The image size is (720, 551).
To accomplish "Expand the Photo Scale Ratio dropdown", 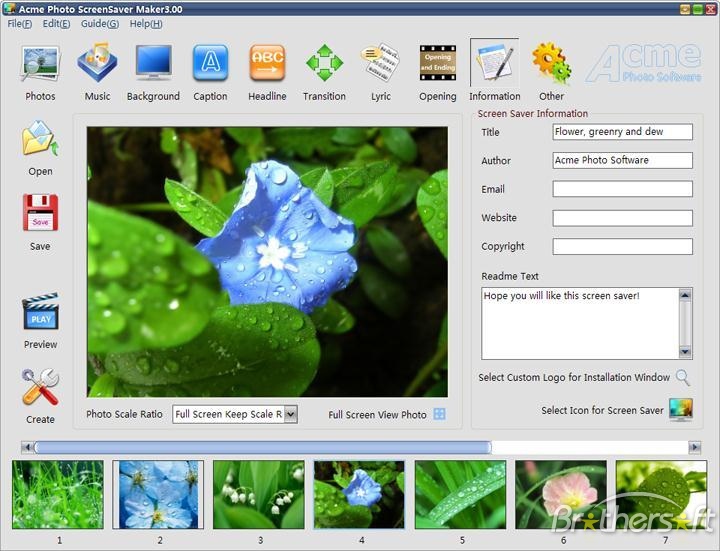I will coord(290,414).
